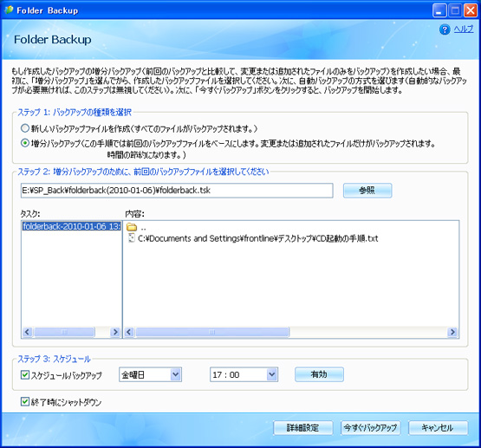Click right scroll arrow in the task list
481x448 pixels.
(x=115, y=332)
